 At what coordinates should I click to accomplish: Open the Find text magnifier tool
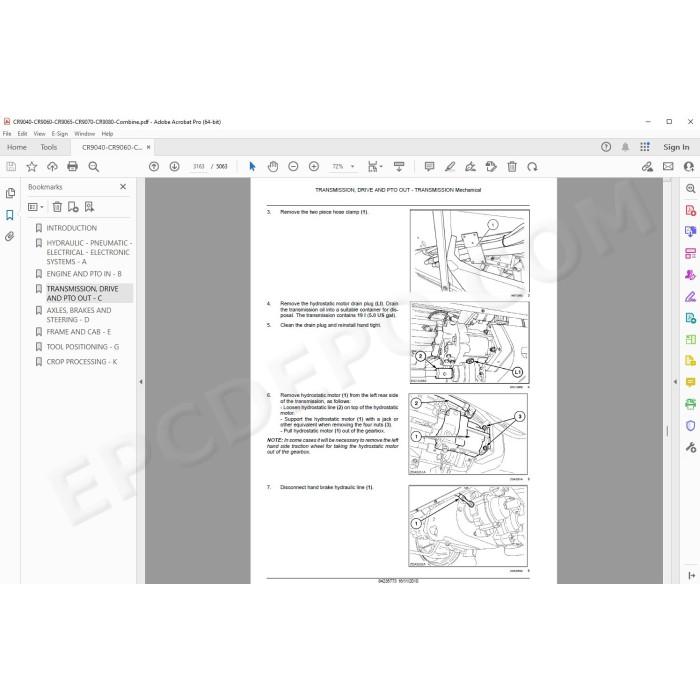pos(93,167)
